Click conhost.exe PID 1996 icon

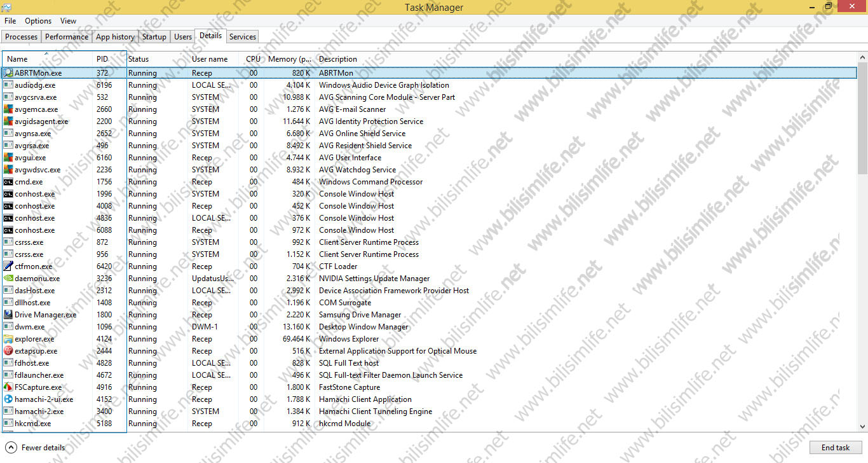8,194
